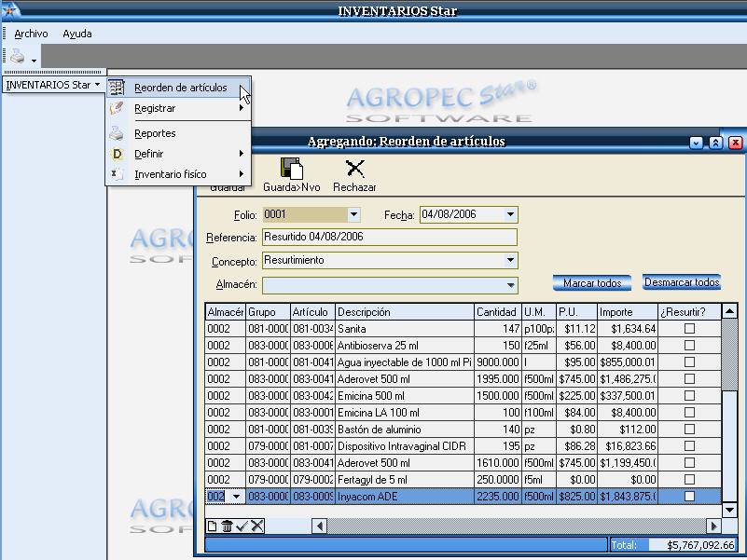Viewport: 747px width, 560px height.
Task: Cancel the row edit with the grid X icon
Action: 257,526
